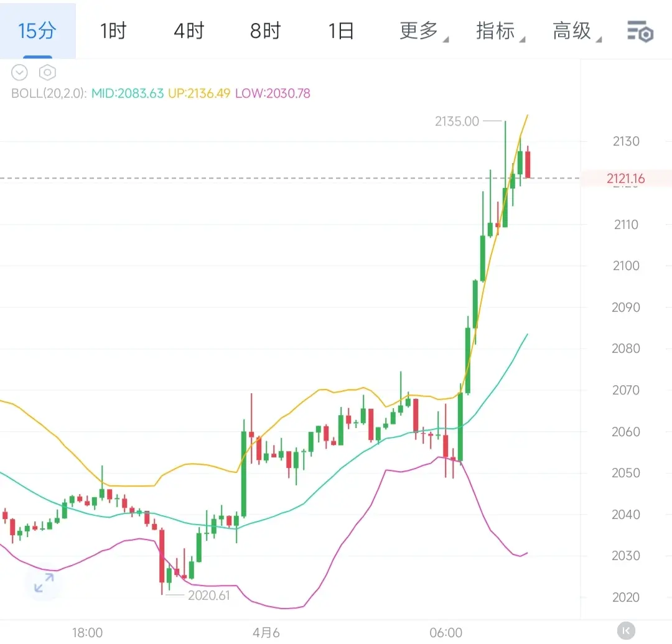Screen dimensions: 672x644
Task: Select the 15分 timeframe tab
Action: (x=37, y=30)
